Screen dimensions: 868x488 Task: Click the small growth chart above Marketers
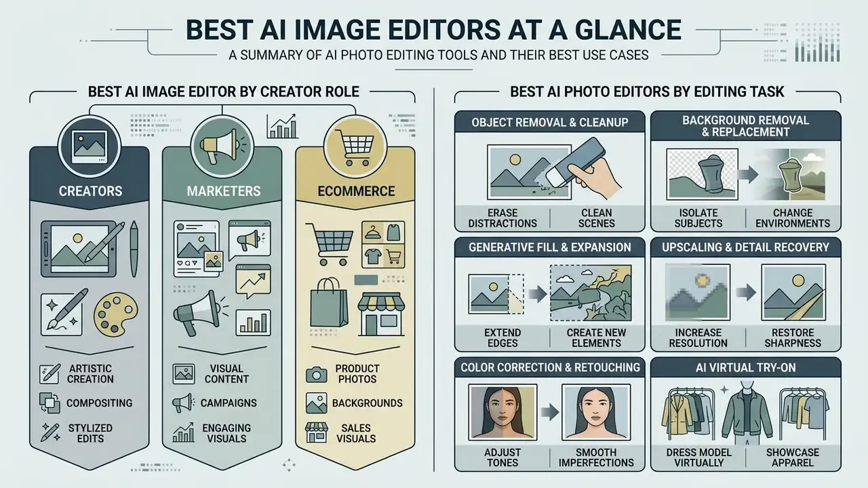pyautogui.click(x=283, y=125)
